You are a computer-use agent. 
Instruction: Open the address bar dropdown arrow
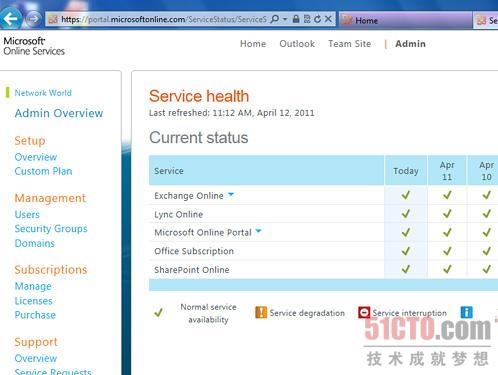coord(285,19)
